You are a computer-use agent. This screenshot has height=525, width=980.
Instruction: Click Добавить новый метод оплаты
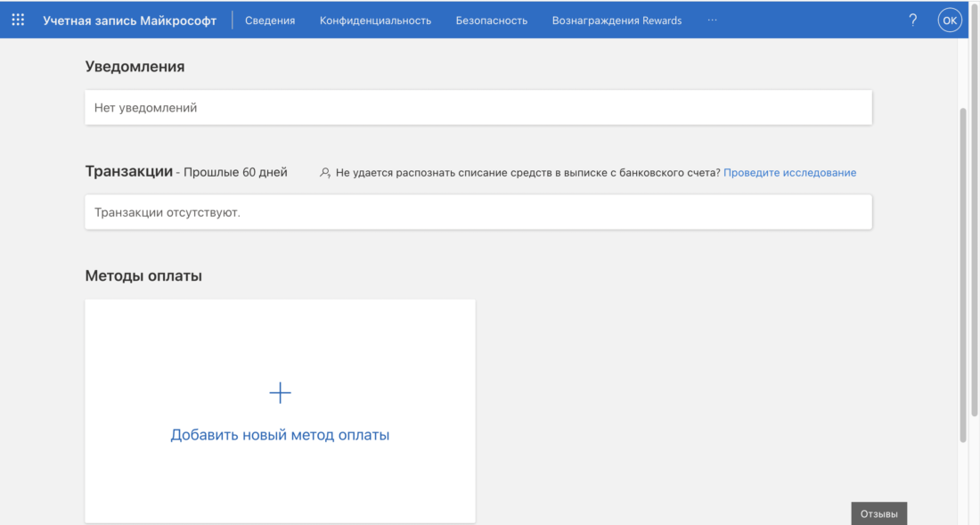coord(280,434)
